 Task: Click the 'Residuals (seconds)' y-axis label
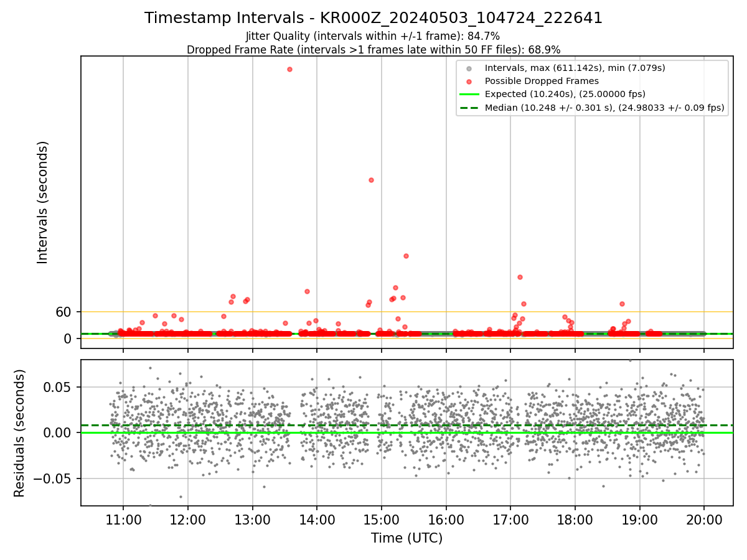[x=20, y=433]
